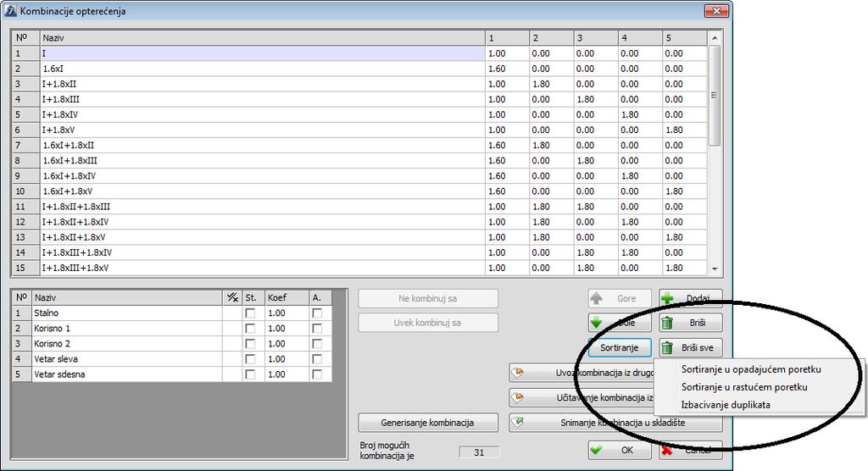This screenshot has height=471, width=868.
Task: Choose Sortiranje u rastućem poretku
Action: pyautogui.click(x=744, y=387)
